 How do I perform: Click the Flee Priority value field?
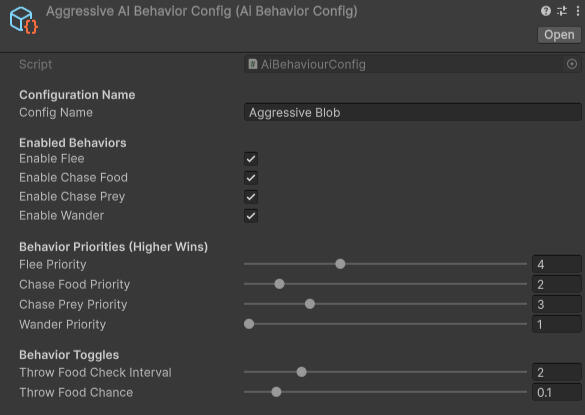coord(556,265)
